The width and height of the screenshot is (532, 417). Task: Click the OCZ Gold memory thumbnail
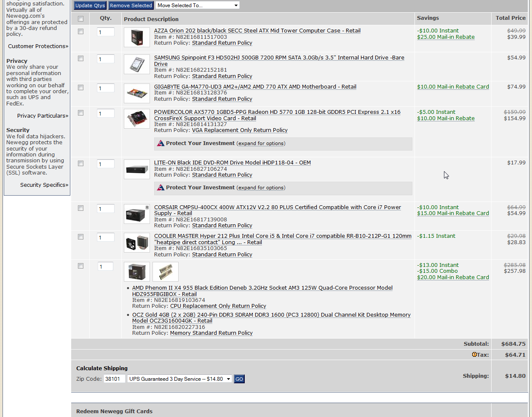(x=165, y=272)
